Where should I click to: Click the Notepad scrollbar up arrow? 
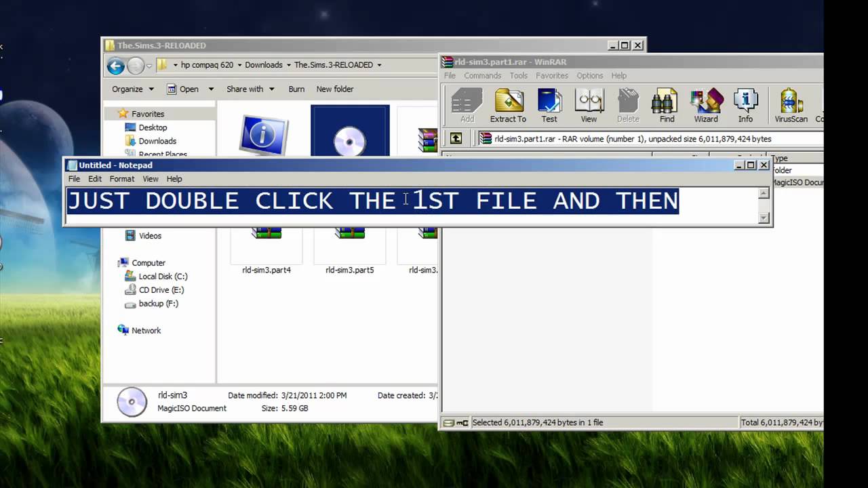pyautogui.click(x=764, y=193)
